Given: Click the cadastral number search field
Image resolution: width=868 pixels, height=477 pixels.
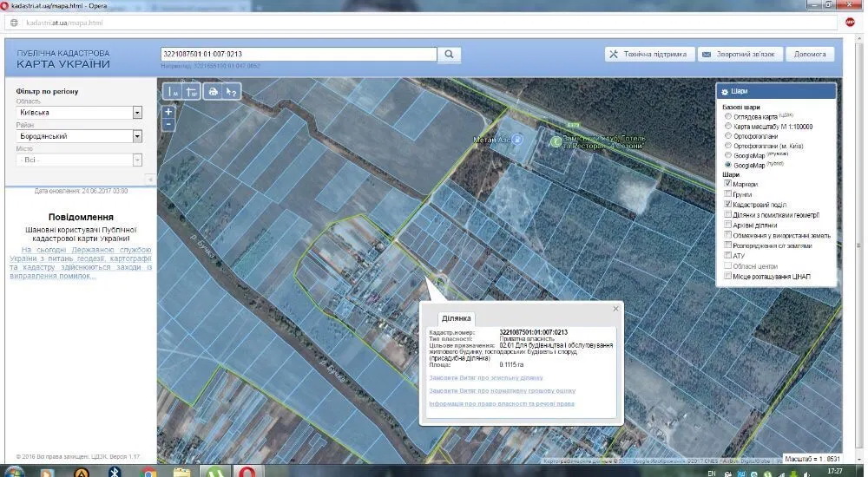Looking at the screenshot, I should 298,54.
